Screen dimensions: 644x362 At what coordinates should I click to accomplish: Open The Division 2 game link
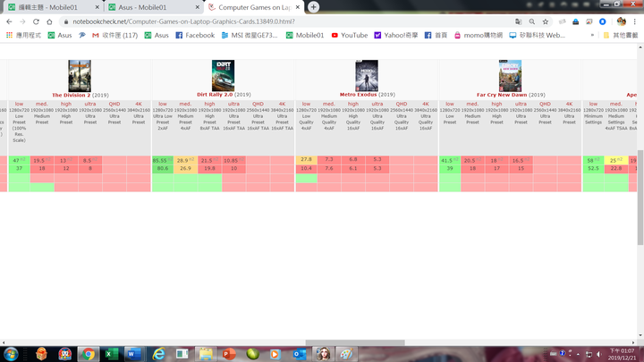pos(71,96)
